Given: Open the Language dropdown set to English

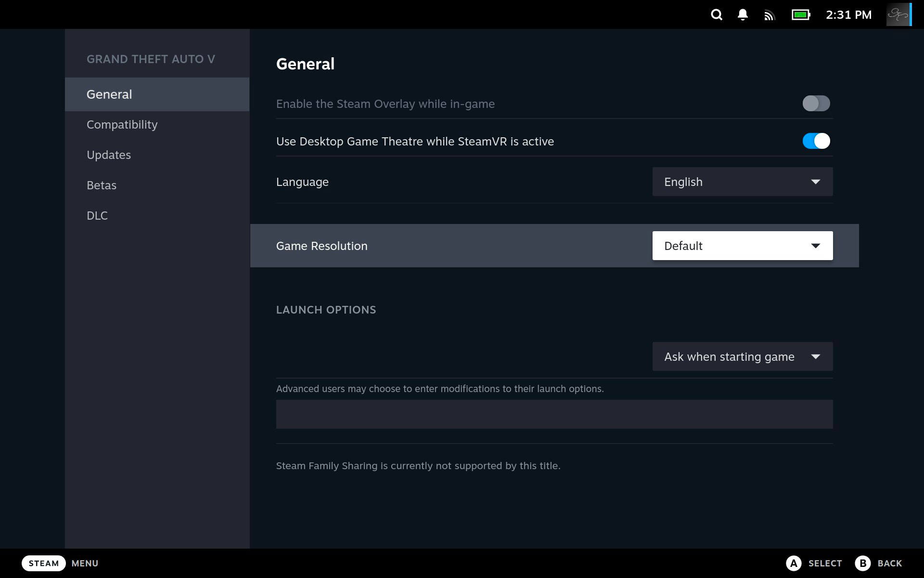Looking at the screenshot, I should 743,182.
